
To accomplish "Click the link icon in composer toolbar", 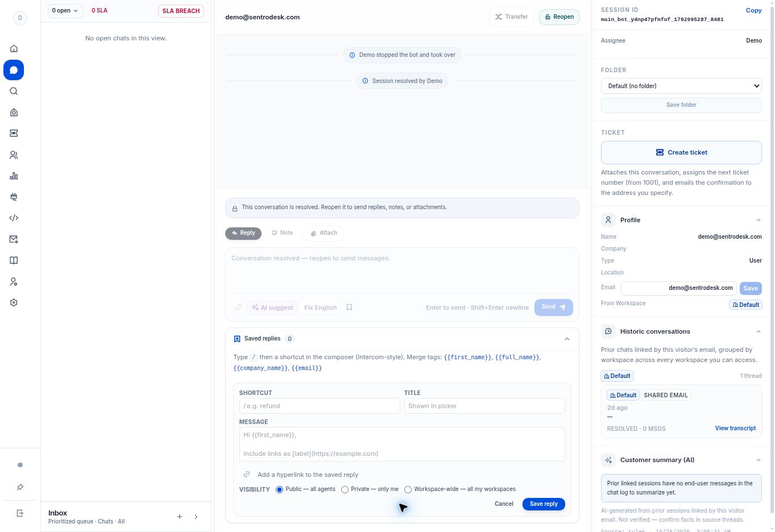I will click(x=239, y=307).
